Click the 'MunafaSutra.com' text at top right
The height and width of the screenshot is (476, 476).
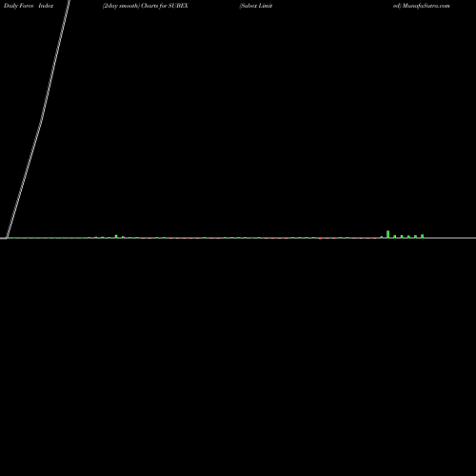(426, 6)
